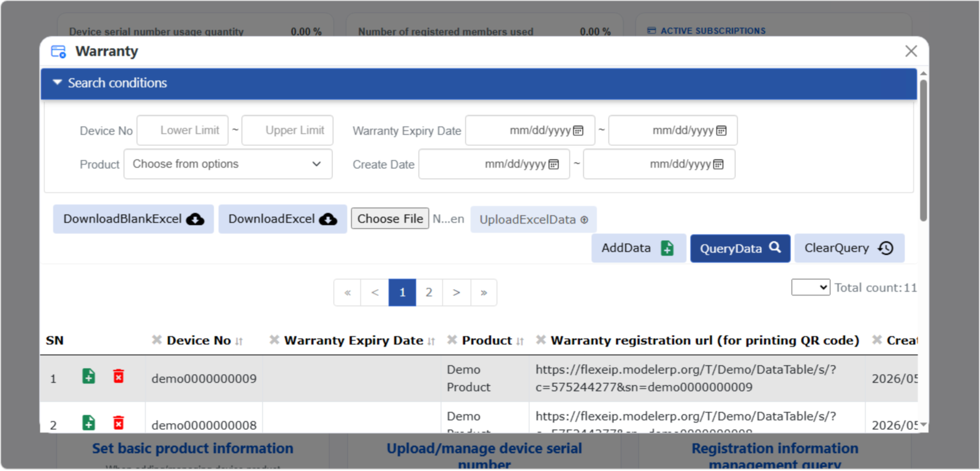Jump to the last page
The width and height of the screenshot is (980, 471).
(x=484, y=293)
